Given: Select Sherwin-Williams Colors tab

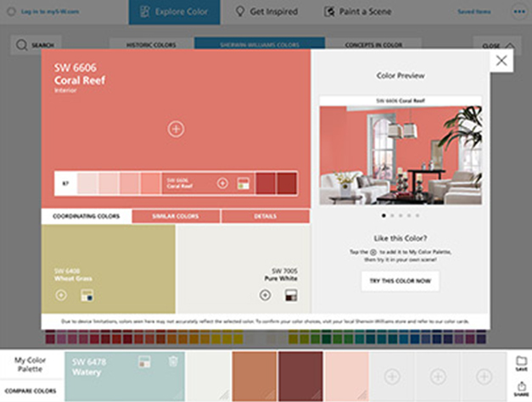Looking at the screenshot, I should coord(260,44).
